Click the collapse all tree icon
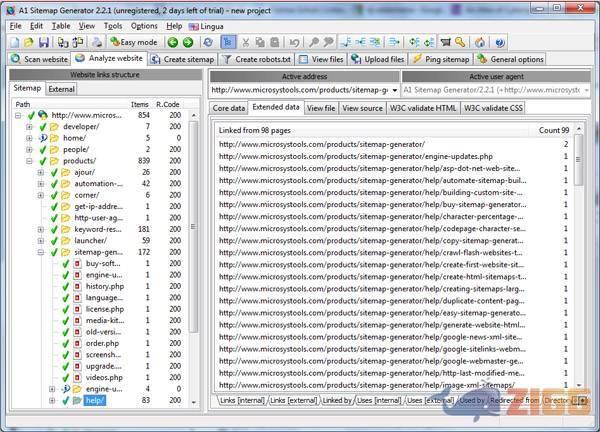 pyautogui.click(x=429, y=42)
